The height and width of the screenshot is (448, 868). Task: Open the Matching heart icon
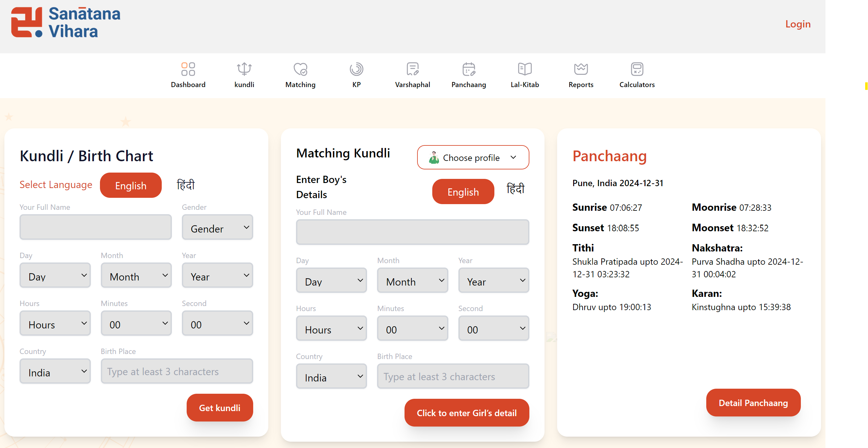click(x=300, y=69)
